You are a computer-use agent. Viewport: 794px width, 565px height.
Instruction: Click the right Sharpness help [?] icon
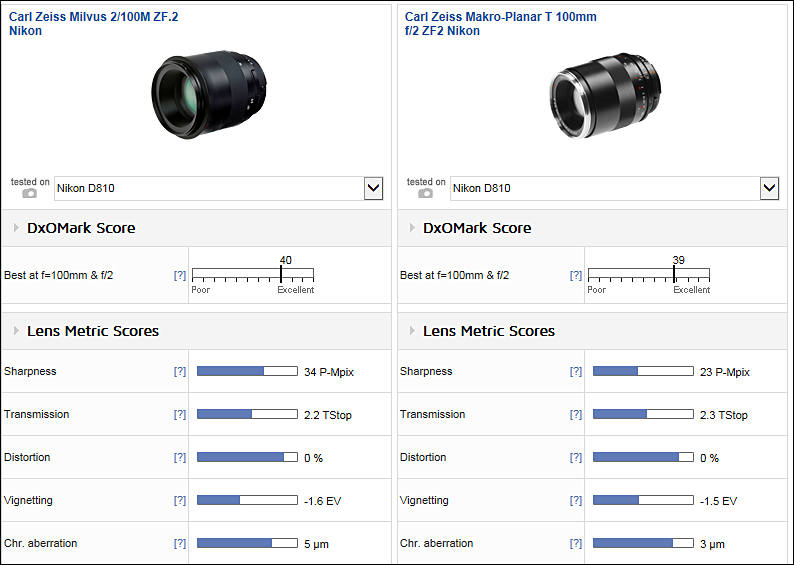pyautogui.click(x=576, y=371)
